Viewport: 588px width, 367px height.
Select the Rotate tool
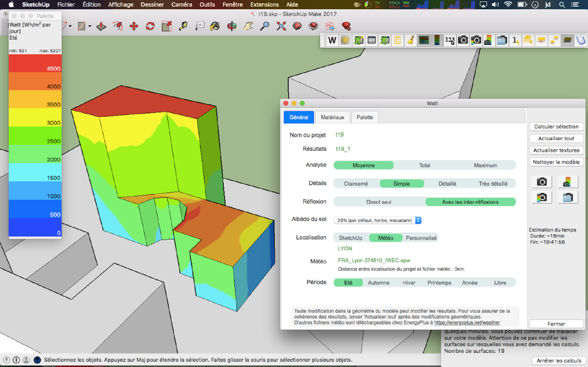coord(150,26)
